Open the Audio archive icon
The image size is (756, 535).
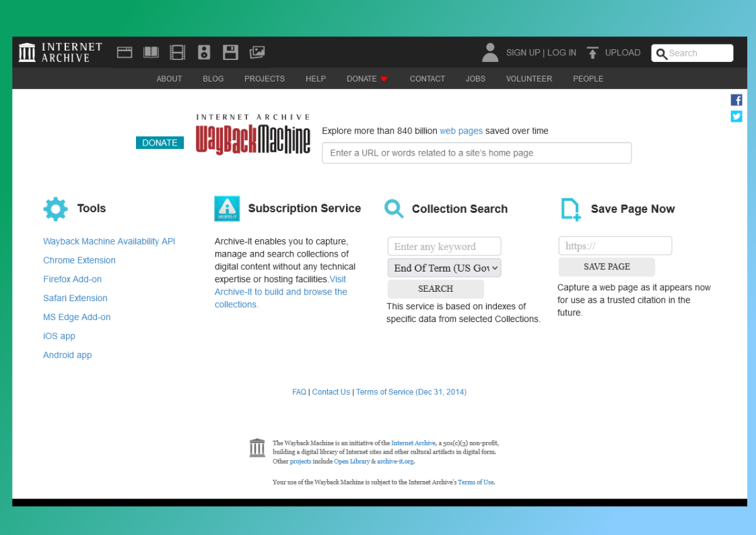(x=204, y=52)
